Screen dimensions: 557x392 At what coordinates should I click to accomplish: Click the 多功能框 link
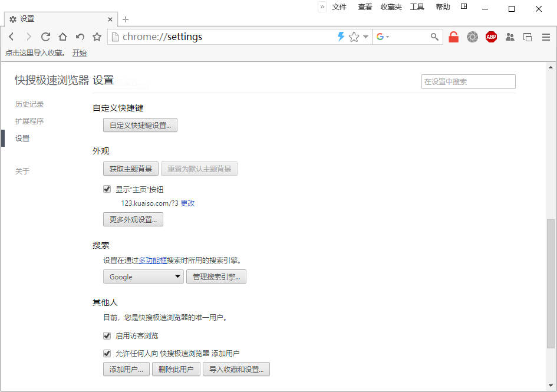(153, 260)
